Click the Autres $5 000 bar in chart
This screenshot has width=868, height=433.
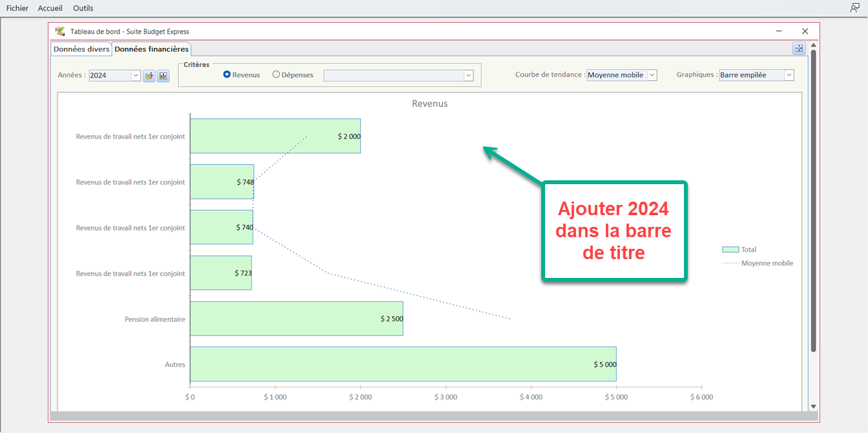(403, 364)
